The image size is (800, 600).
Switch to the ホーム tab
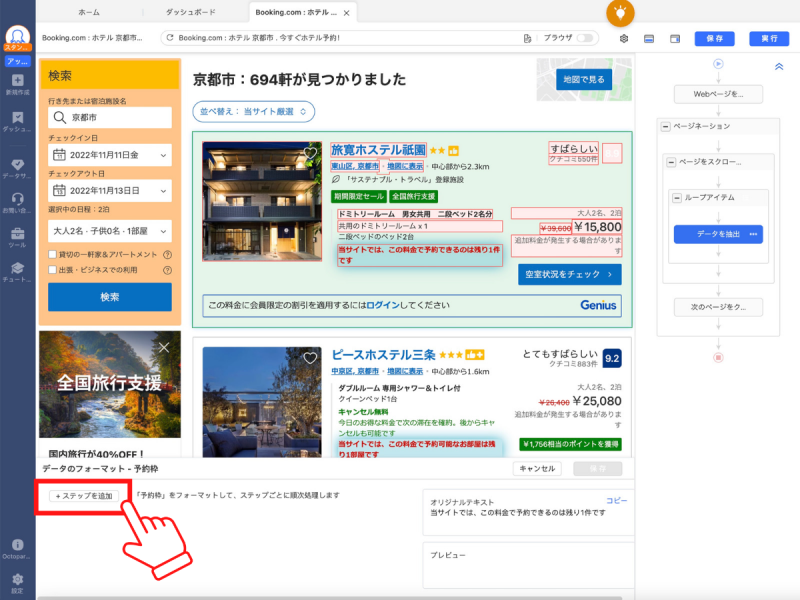[x=89, y=12]
